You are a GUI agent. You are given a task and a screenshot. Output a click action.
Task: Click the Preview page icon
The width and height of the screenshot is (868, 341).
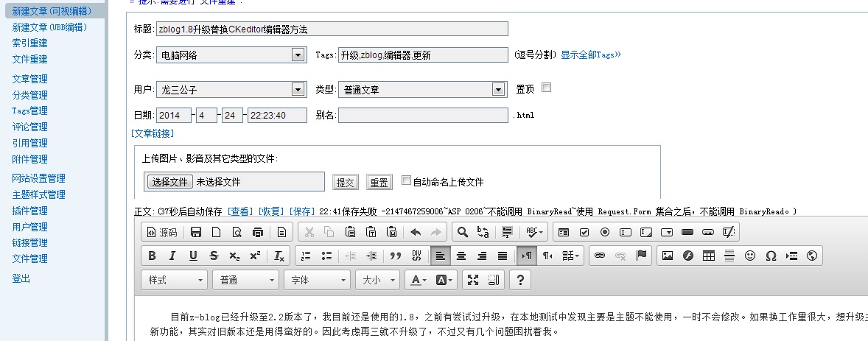(237, 233)
